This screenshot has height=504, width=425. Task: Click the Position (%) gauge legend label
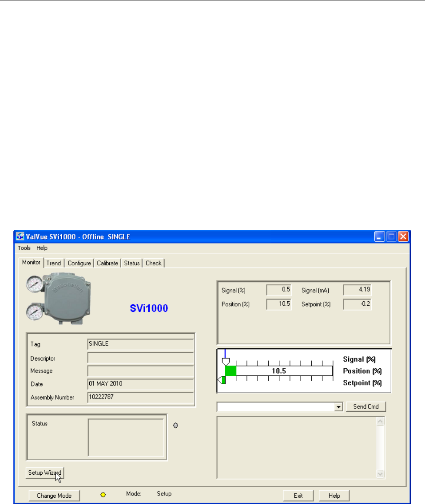[x=362, y=371]
